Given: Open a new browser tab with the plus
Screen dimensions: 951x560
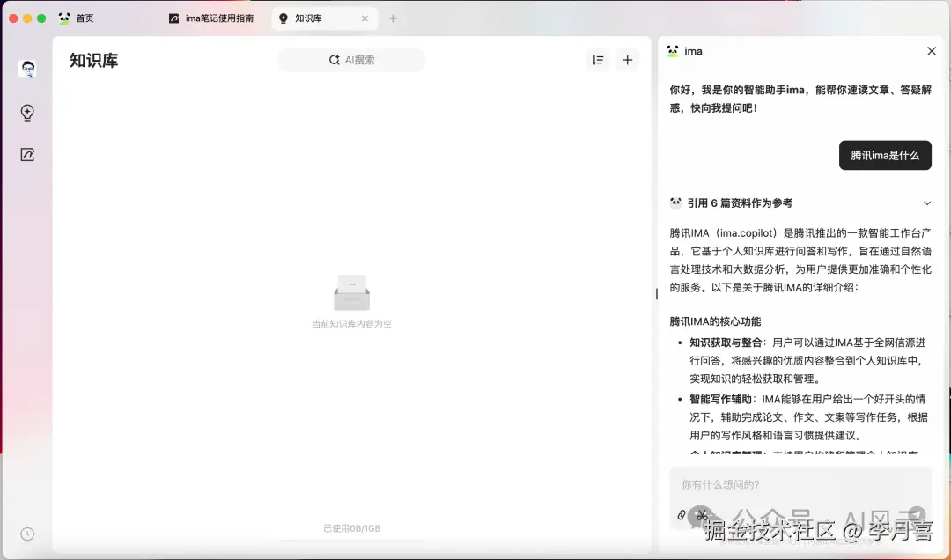Looking at the screenshot, I should (x=393, y=18).
